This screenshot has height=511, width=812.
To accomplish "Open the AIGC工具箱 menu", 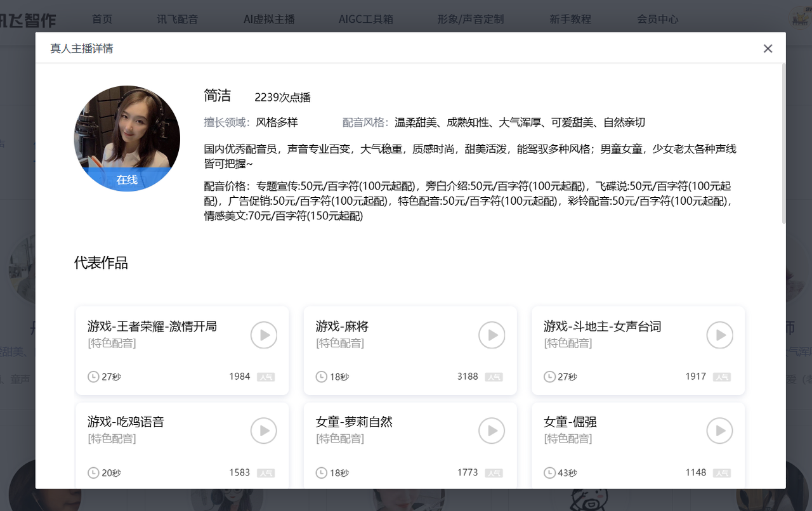I will [366, 19].
